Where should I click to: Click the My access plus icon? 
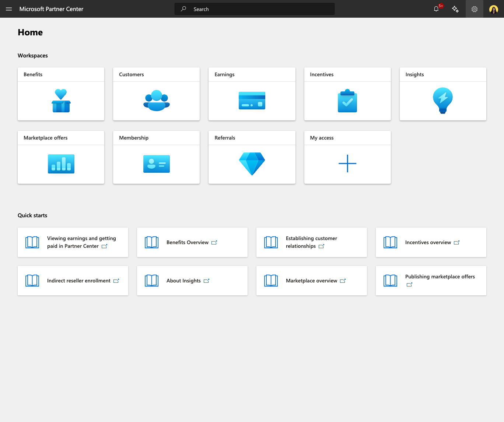pyautogui.click(x=347, y=164)
